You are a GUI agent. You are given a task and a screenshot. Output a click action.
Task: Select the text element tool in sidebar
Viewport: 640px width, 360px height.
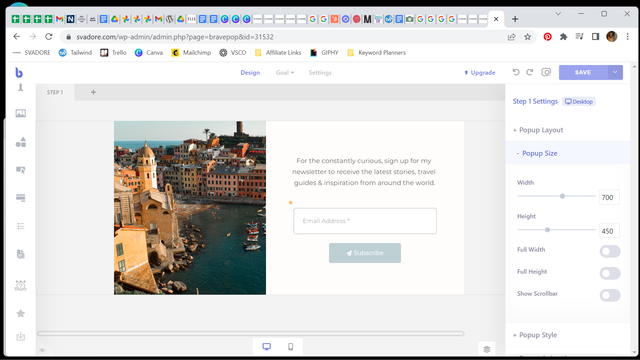(x=20, y=87)
